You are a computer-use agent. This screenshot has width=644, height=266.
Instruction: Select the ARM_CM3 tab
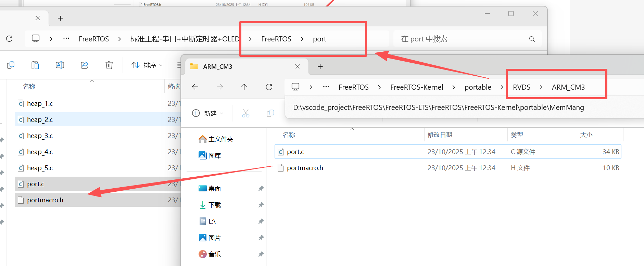(x=240, y=66)
